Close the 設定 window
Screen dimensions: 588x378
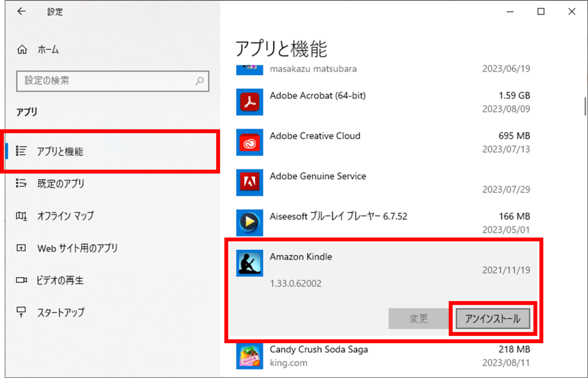click(572, 12)
